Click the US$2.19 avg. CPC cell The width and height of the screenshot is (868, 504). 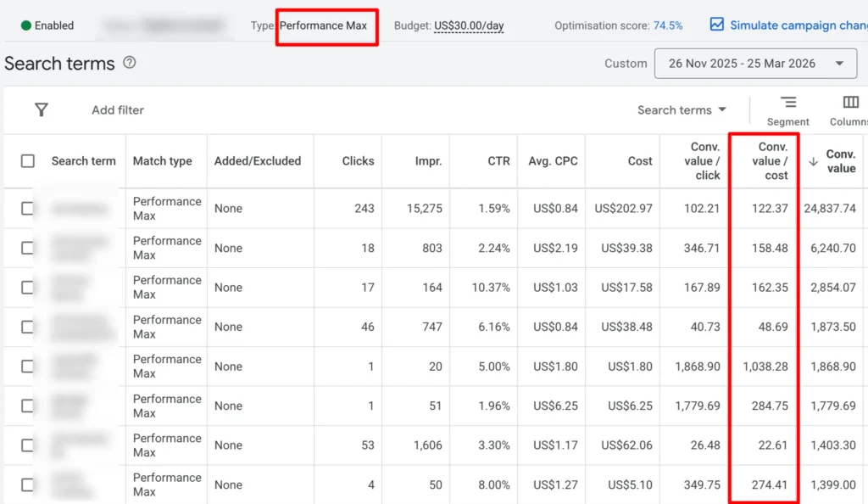(x=555, y=248)
